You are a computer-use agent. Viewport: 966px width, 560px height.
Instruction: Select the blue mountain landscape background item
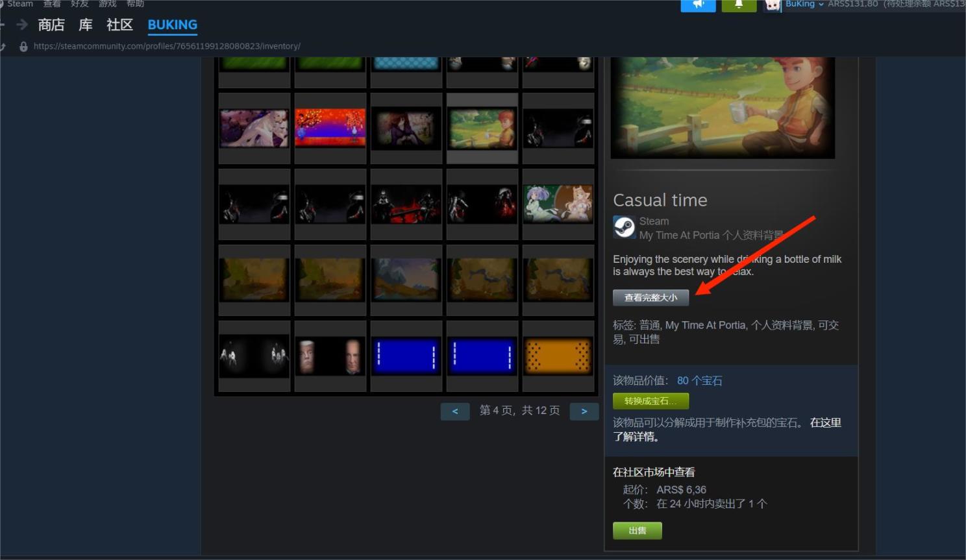point(406,280)
